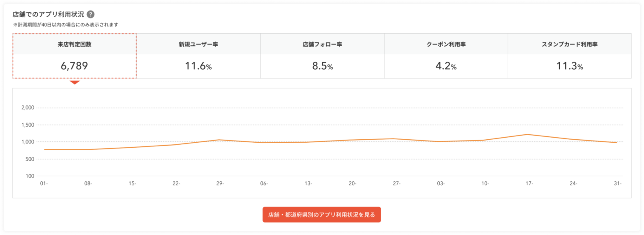Screen dimensions: 644x235
Task: Click the 8.5% store follow rate value
Action: pos(322,66)
